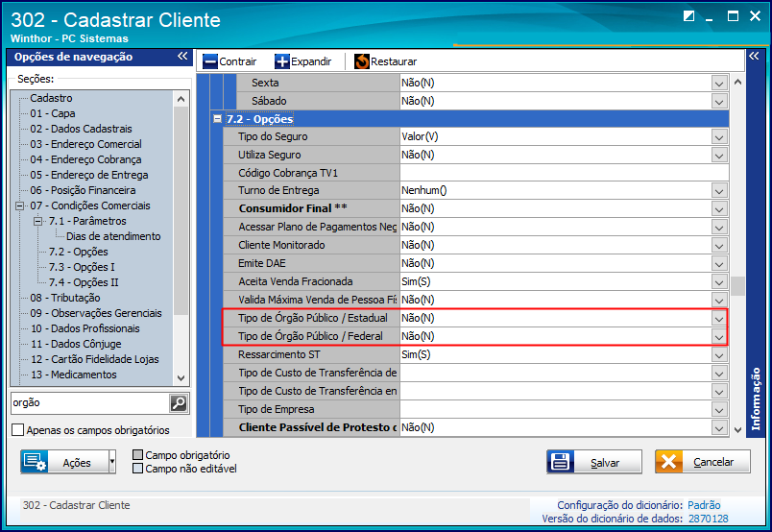Click the Cancelar button
Screen dimensions: 772x532
tap(703, 462)
